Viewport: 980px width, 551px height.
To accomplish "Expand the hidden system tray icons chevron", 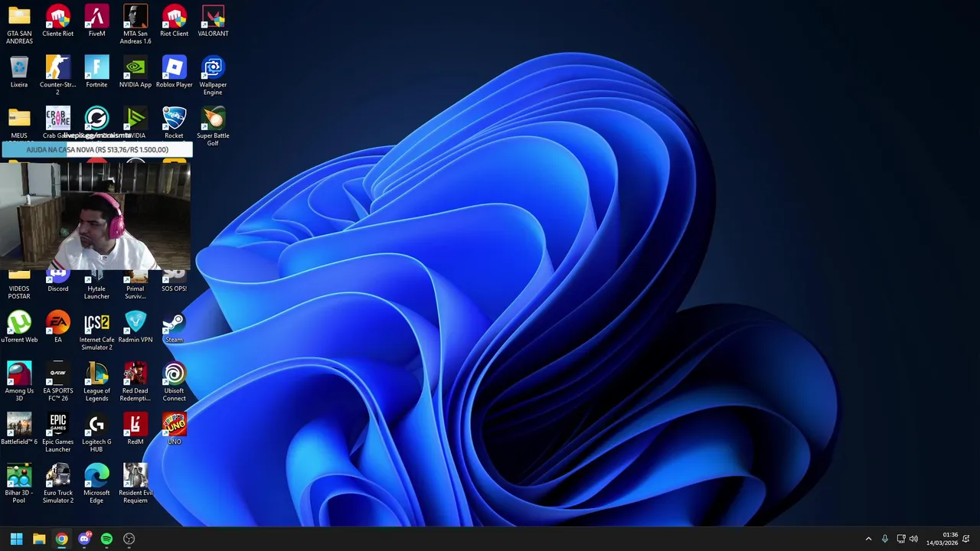I will (x=868, y=539).
